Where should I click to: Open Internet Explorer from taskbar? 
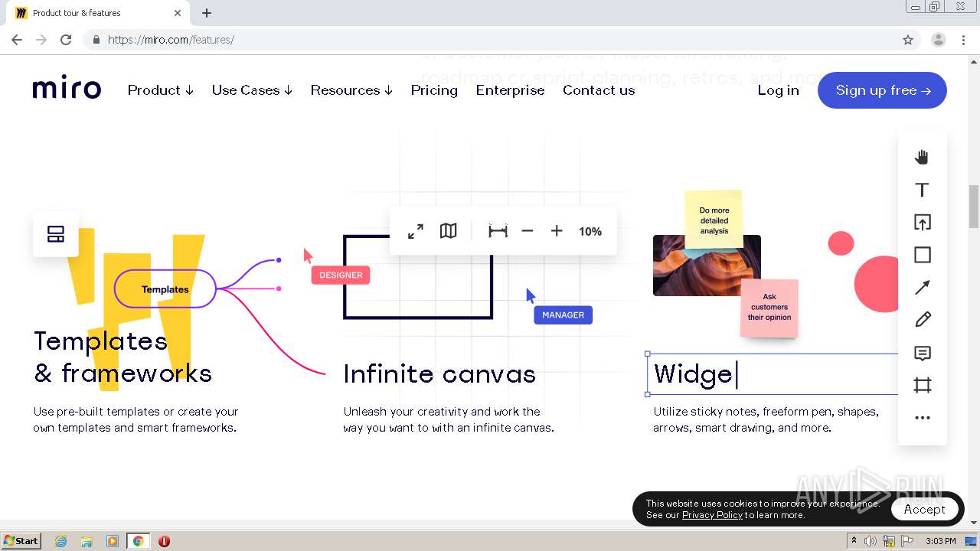(60, 541)
